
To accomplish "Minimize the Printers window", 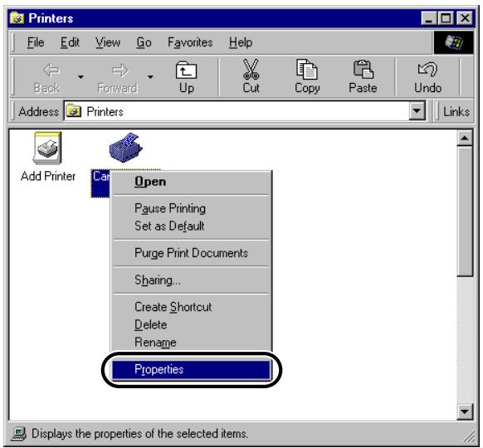I will [429, 18].
